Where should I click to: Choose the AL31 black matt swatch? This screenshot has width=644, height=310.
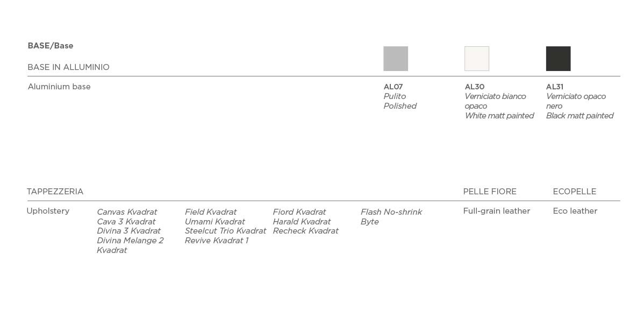pos(558,58)
